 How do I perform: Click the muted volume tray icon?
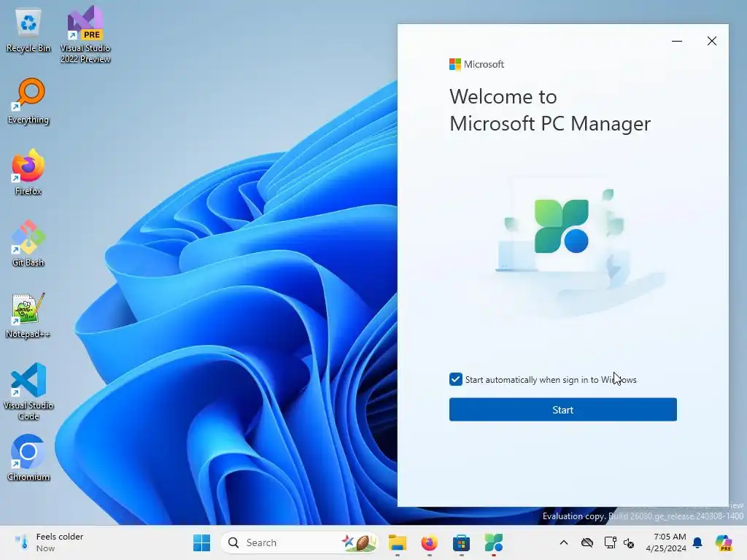pyautogui.click(x=629, y=542)
